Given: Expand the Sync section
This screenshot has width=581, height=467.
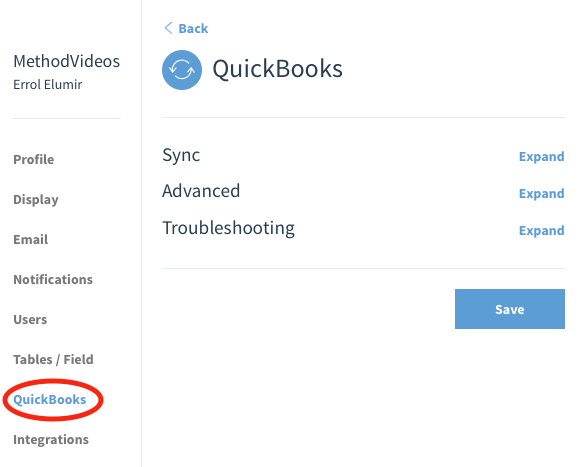Looking at the screenshot, I should pos(541,157).
